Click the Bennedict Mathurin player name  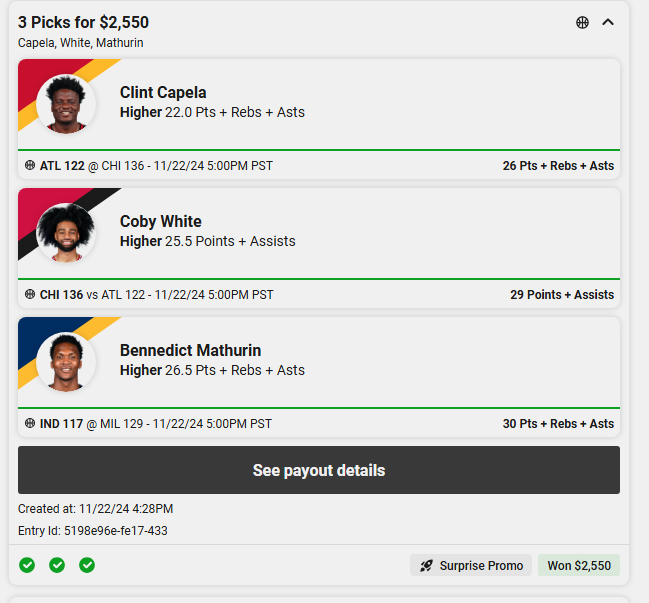(x=190, y=351)
